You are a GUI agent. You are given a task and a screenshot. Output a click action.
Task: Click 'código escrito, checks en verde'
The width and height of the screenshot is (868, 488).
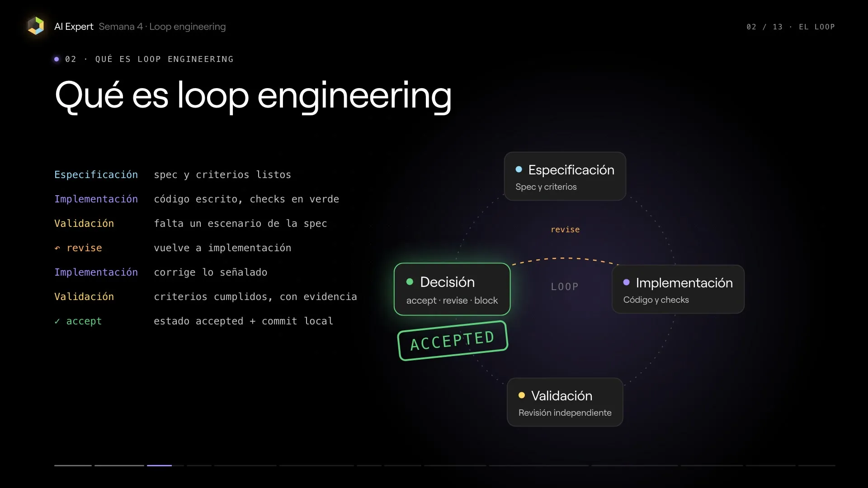coord(246,199)
